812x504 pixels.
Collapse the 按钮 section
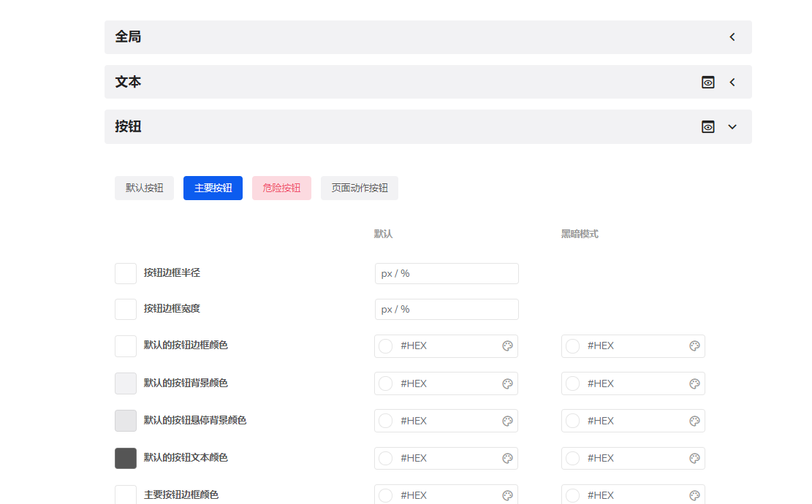[732, 126]
